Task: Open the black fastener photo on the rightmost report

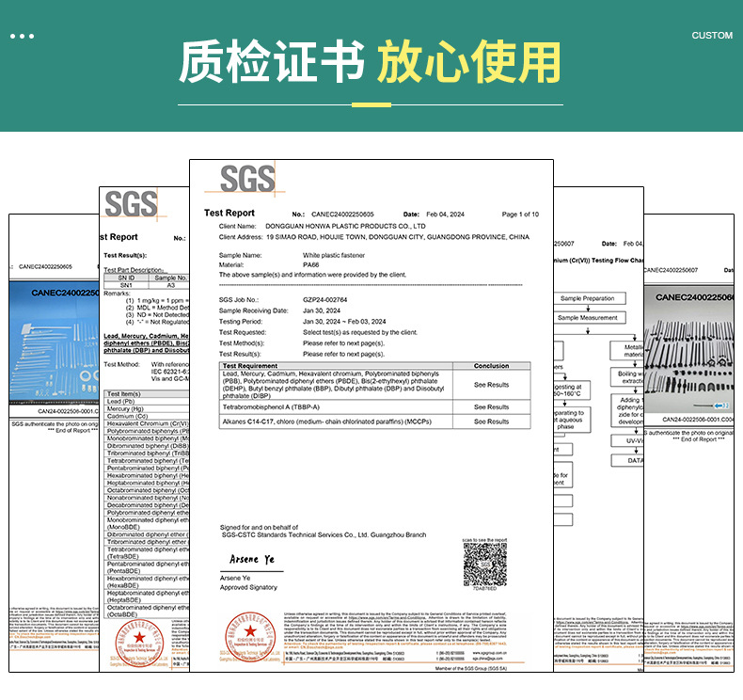Action: [689, 350]
